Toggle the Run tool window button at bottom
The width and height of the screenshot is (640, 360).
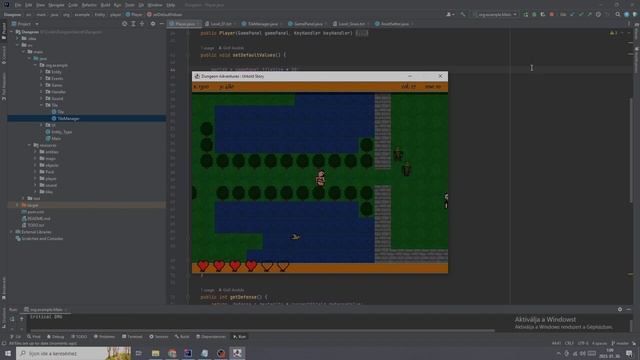point(240,337)
